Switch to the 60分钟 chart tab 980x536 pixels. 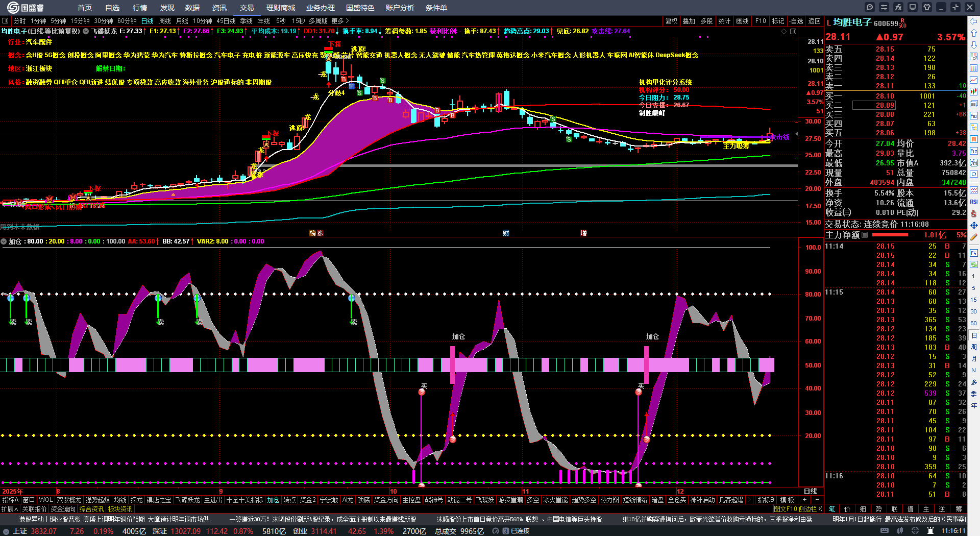click(x=127, y=21)
